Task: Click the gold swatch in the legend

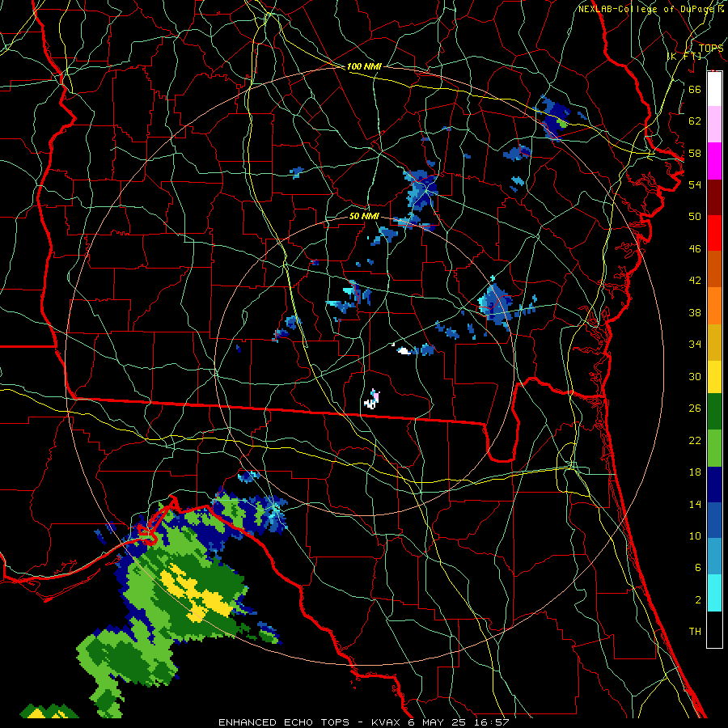Action: 714,341
